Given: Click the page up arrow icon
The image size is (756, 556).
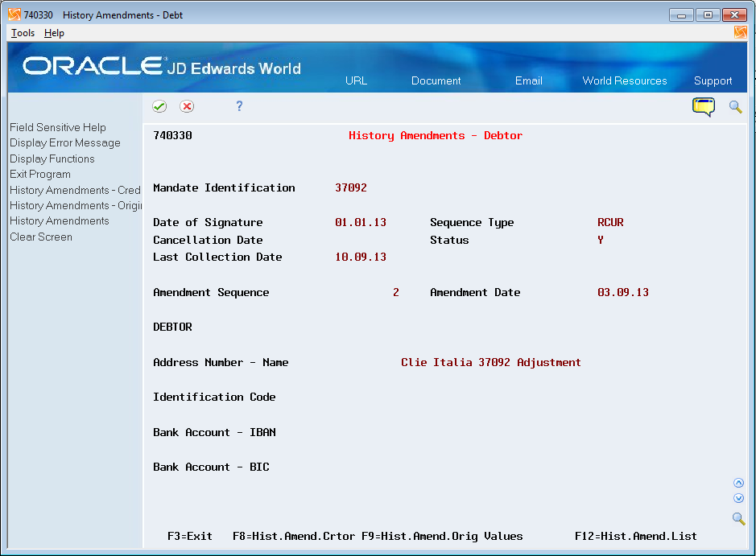Looking at the screenshot, I should click(738, 483).
